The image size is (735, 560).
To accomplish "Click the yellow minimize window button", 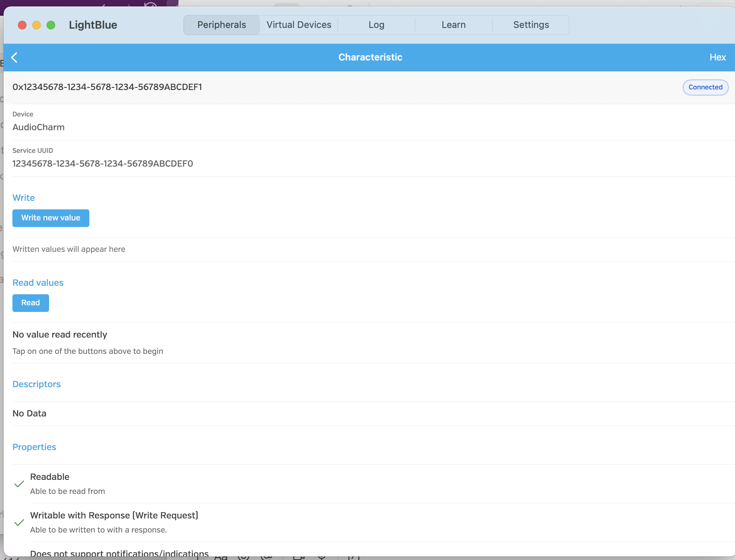I will coord(37,25).
